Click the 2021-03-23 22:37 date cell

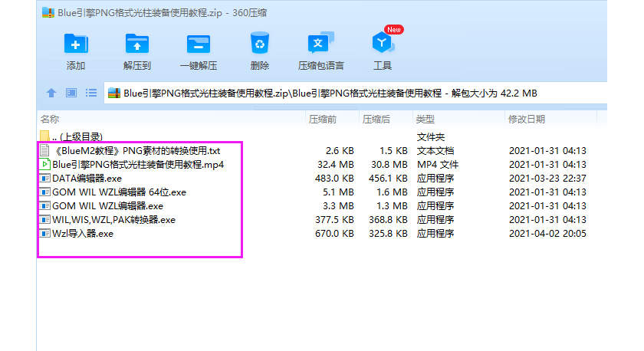click(x=547, y=179)
